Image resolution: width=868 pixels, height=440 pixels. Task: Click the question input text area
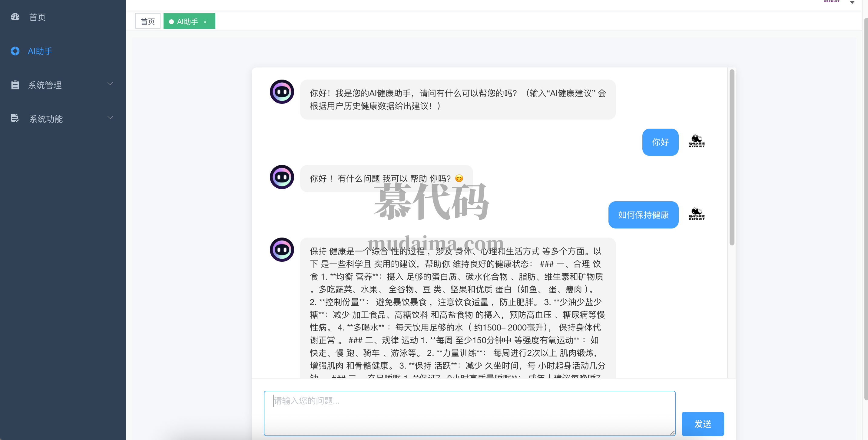(x=469, y=413)
